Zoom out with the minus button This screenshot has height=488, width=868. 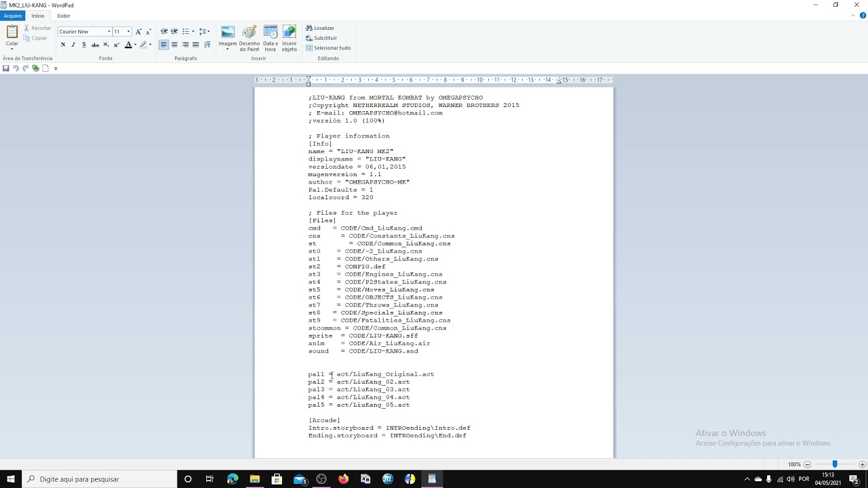[x=808, y=464]
